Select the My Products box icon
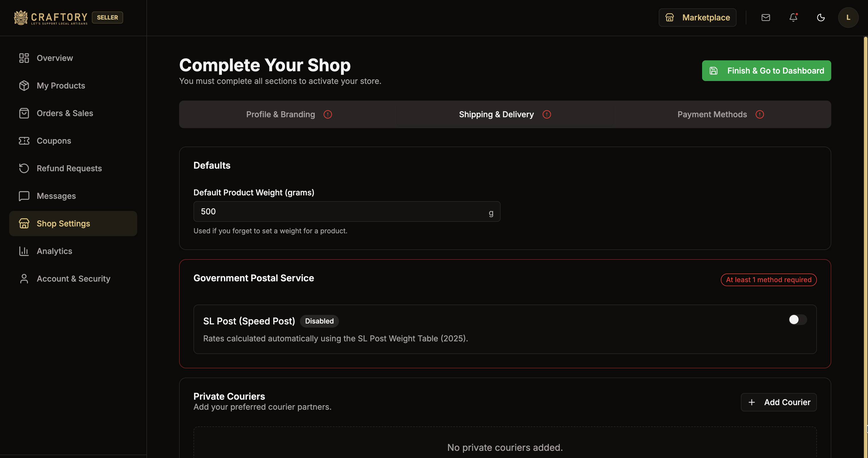The height and width of the screenshot is (458, 868). coord(23,85)
